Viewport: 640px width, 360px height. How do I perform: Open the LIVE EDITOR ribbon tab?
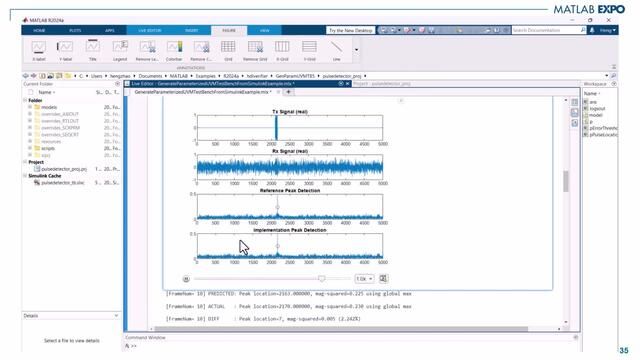[x=150, y=30]
